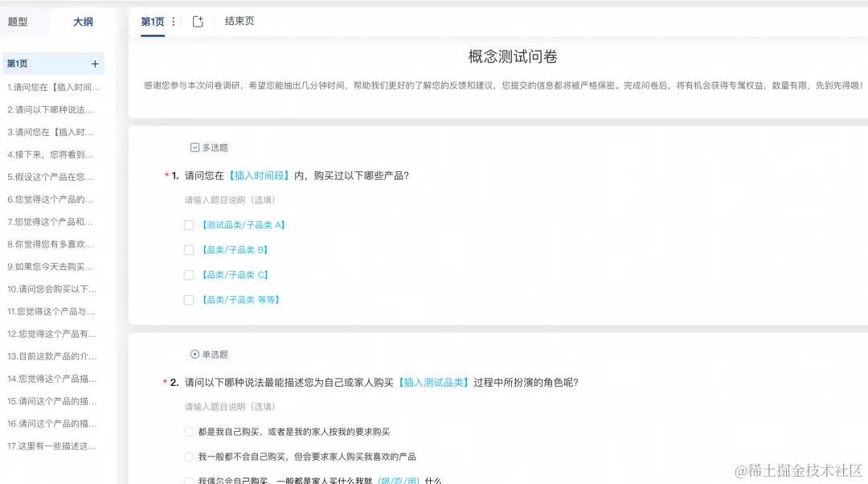The width and height of the screenshot is (868, 484).
Task: Check the 【品类/子品类 等等】 option
Action: point(188,299)
